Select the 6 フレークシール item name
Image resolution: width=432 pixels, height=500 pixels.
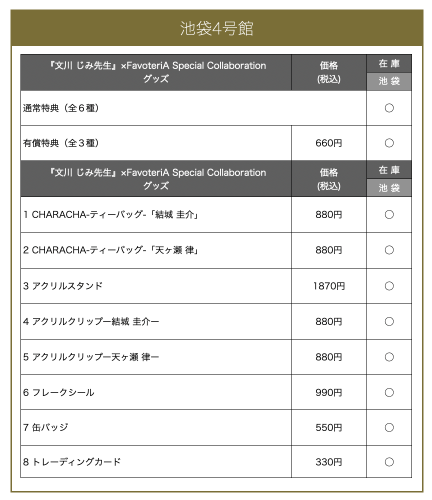point(59,392)
